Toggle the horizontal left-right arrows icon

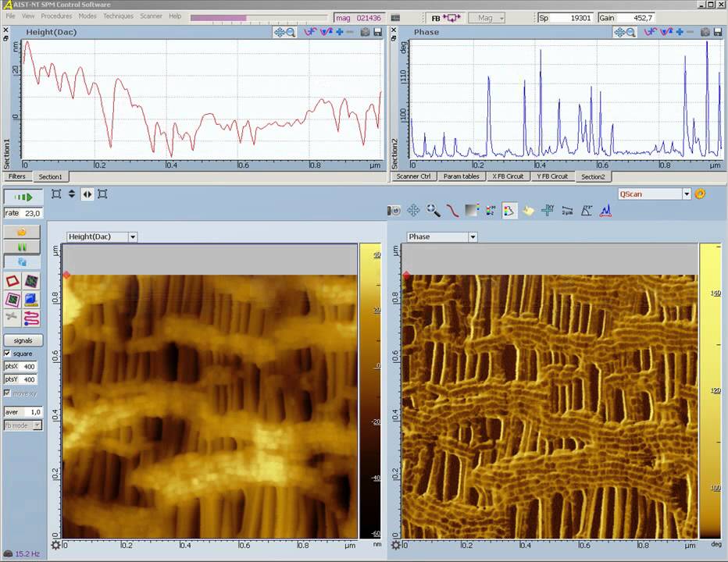87,194
